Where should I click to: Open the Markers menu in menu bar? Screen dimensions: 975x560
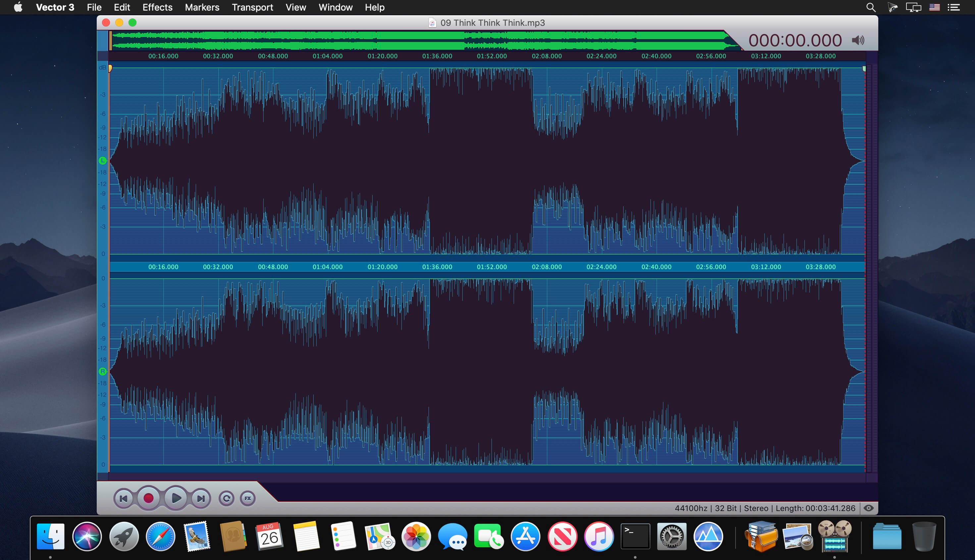(x=201, y=7)
